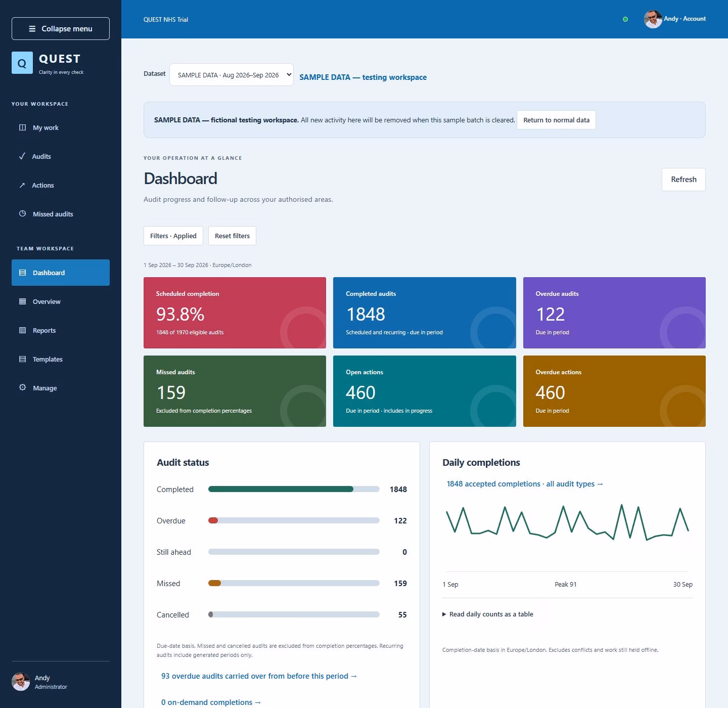Click QUEST NHS Trial header text

(166, 19)
